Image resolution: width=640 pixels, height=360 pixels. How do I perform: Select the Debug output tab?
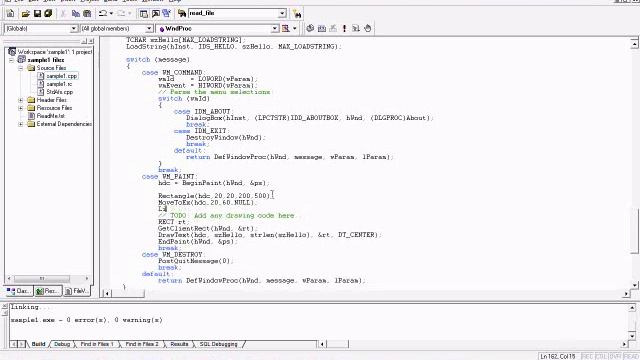pos(62,344)
